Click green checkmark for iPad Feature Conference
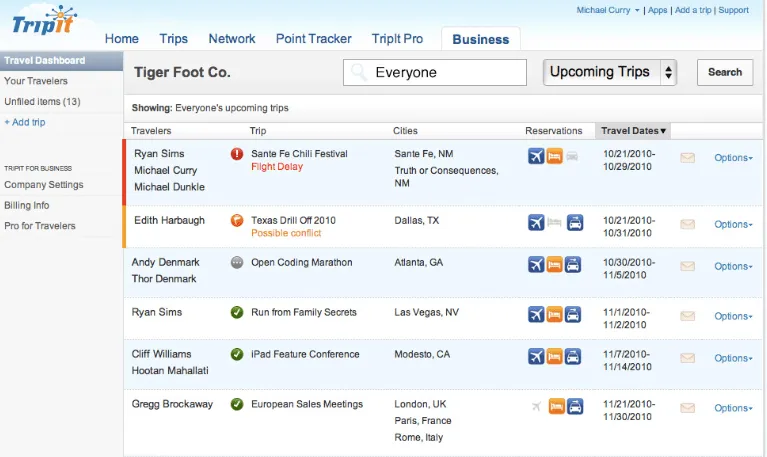The image size is (767, 457). click(x=237, y=354)
